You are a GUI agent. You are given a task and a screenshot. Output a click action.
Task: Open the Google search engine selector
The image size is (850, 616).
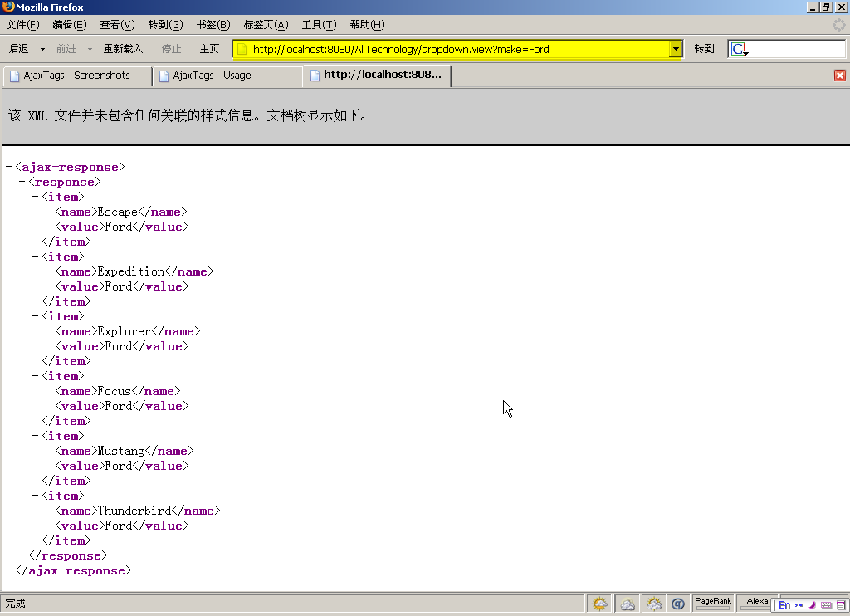pos(740,49)
